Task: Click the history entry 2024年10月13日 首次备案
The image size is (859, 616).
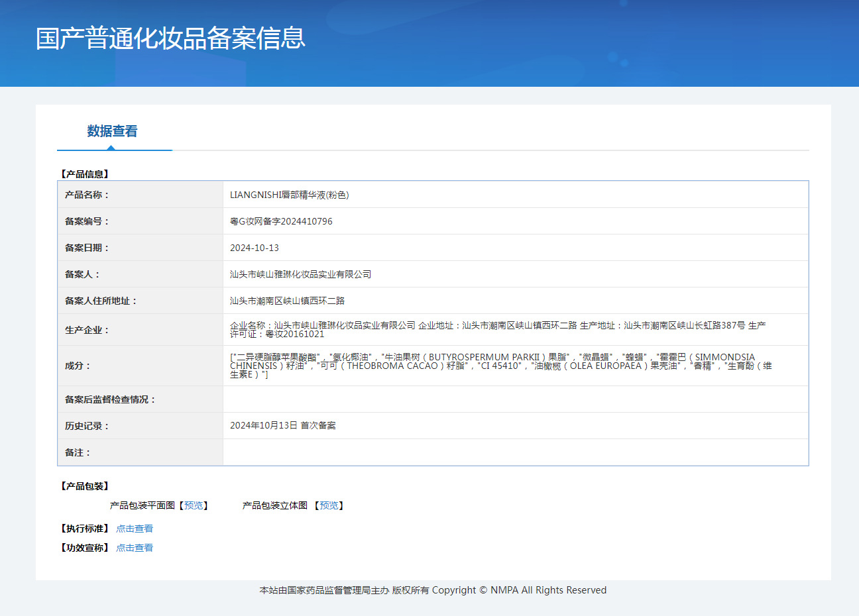Action: point(282,425)
